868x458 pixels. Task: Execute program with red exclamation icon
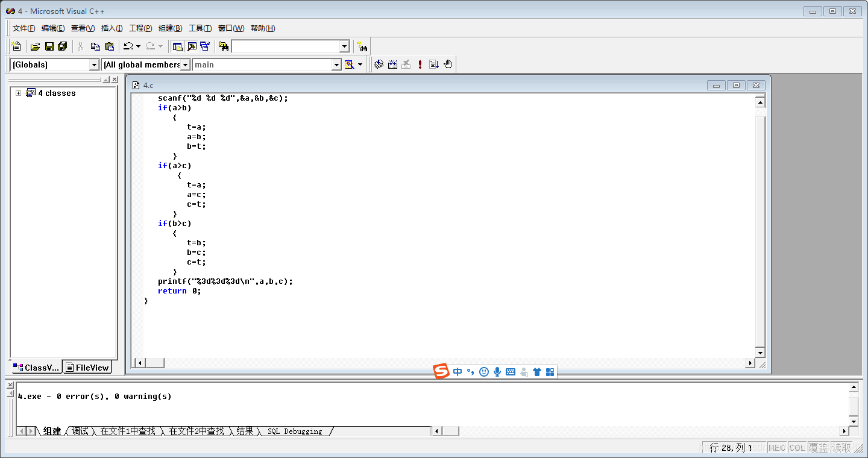[x=420, y=64]
